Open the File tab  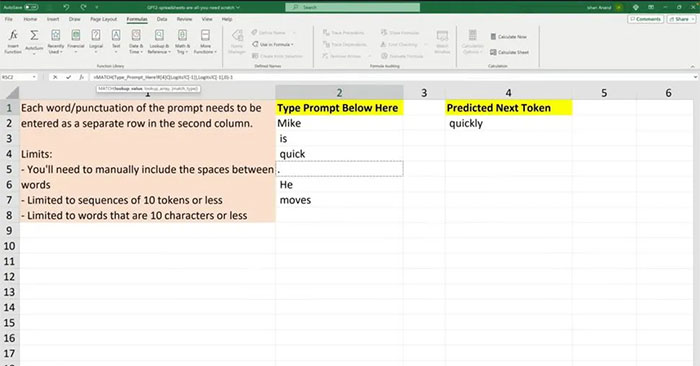coord(8,19)
